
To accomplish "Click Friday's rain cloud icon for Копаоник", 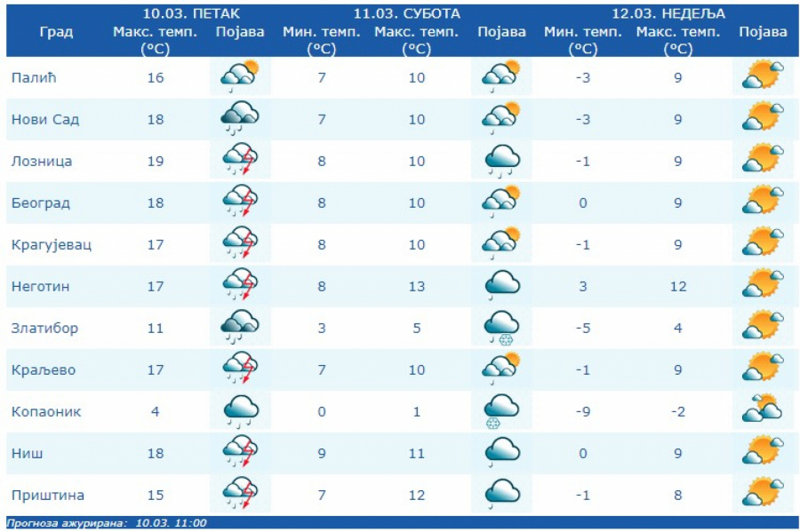I will coord(240,411).
